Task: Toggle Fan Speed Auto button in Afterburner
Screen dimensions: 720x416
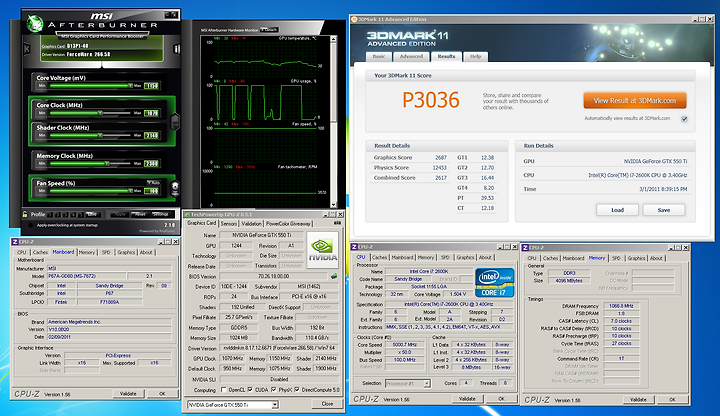Action: click(153, 183)
